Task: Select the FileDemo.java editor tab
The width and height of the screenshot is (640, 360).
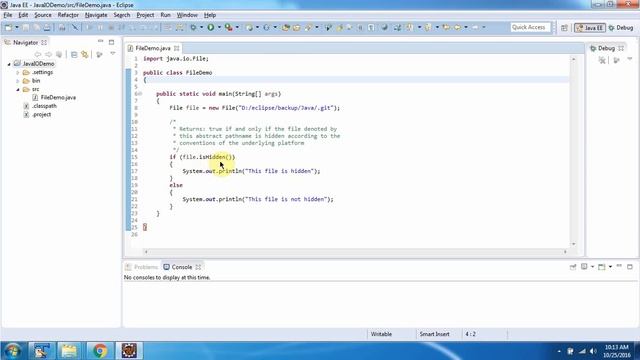Action: click(153, 48)
